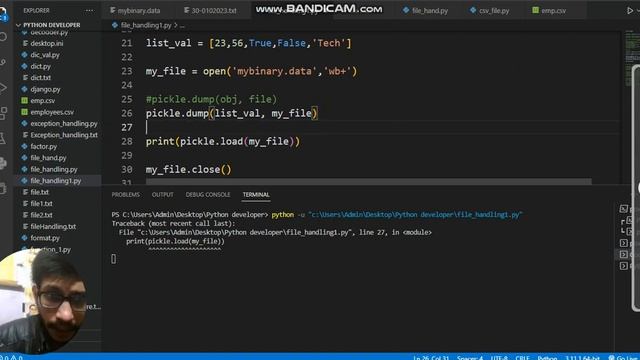Open dic_val.py file
The width and height of the screenshot is (640, 360).
[45, 55]
